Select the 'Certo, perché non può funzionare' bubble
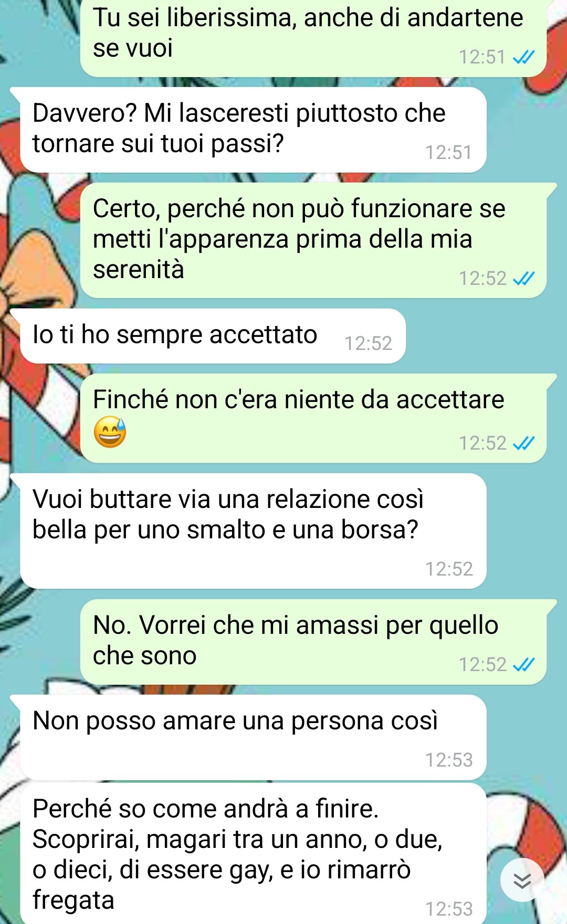Screen dimensions: 567x924 tap(313, 240)
